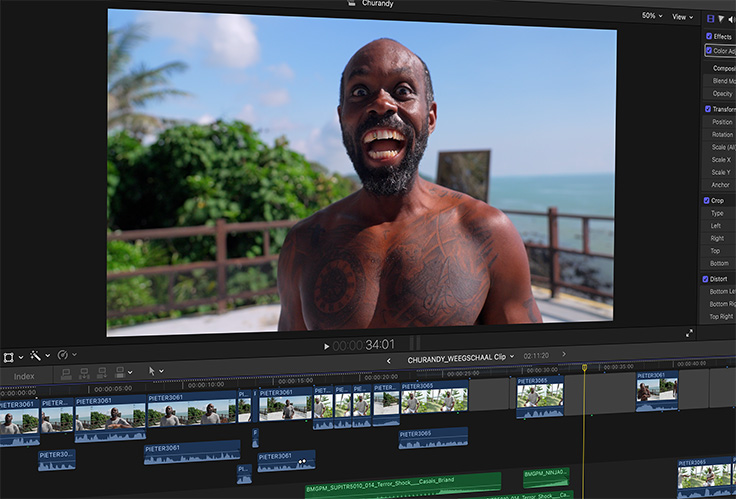736x499 pixels.
Task: Select the PIETER30... connected audio clip
Action: [56, 460]
